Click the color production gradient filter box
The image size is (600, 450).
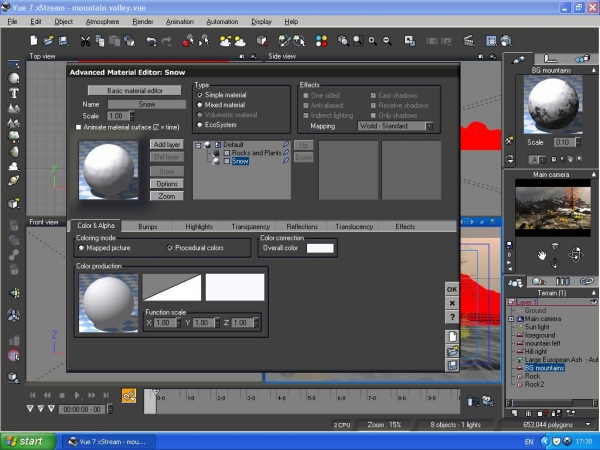(172, 287)
